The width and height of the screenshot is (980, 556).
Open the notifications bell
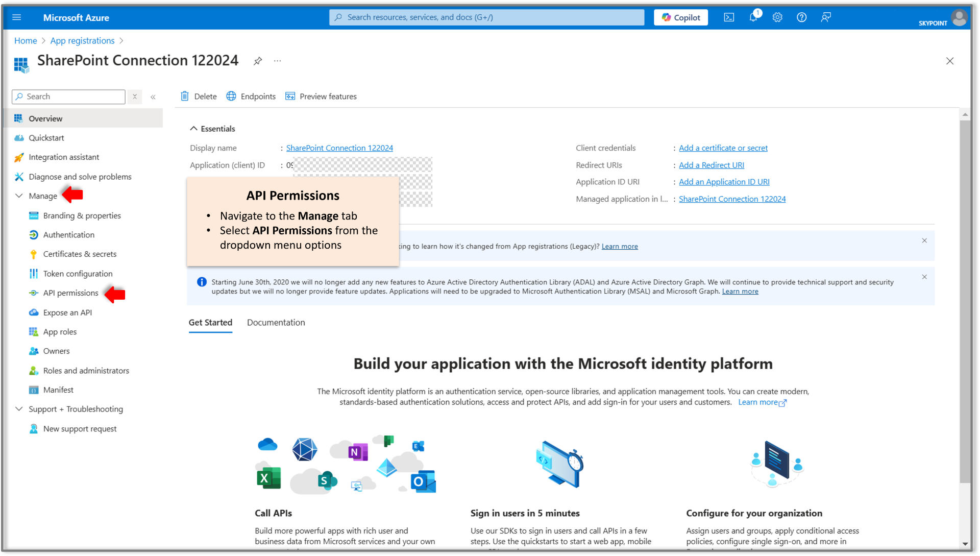(753, 17)
